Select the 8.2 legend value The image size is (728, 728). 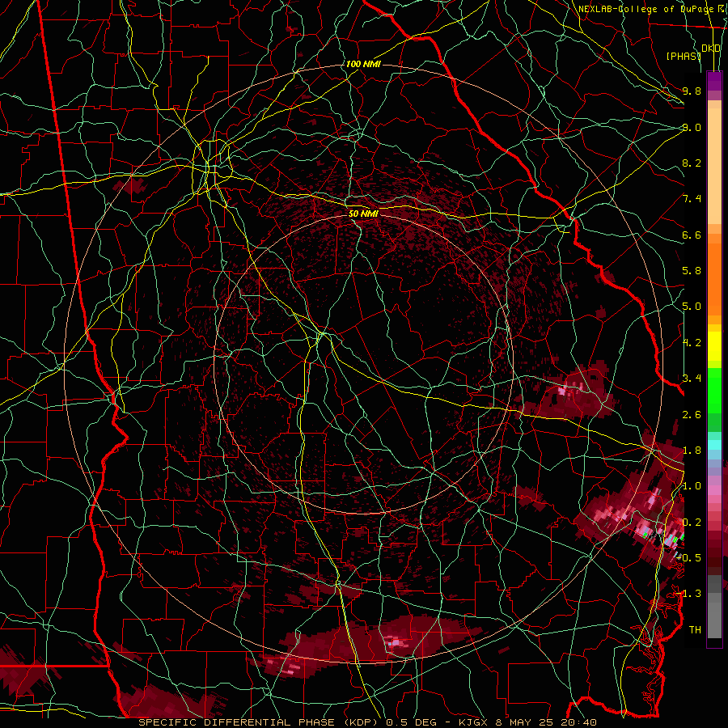coord(692,163)
